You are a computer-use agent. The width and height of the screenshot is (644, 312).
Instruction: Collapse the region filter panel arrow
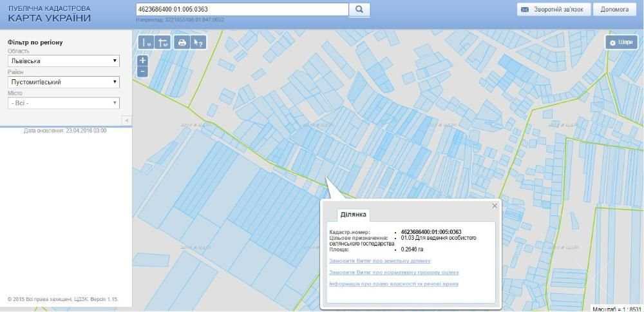(x=126, y=120)
